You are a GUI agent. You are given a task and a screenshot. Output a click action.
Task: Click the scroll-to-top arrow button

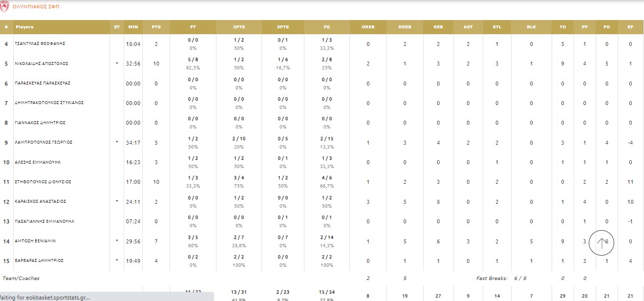click(601, 243)
